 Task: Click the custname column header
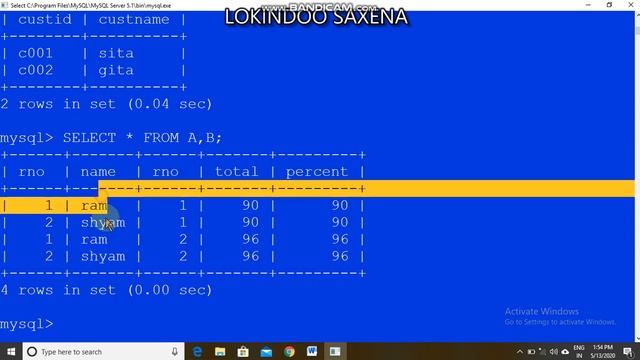134,19
